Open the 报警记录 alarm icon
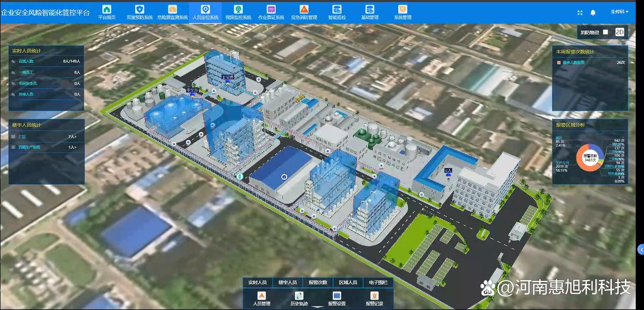 click(x=374, y=295)
